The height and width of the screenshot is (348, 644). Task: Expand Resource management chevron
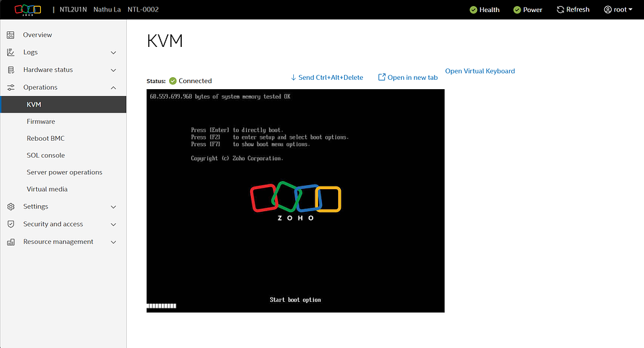[113, 242]
